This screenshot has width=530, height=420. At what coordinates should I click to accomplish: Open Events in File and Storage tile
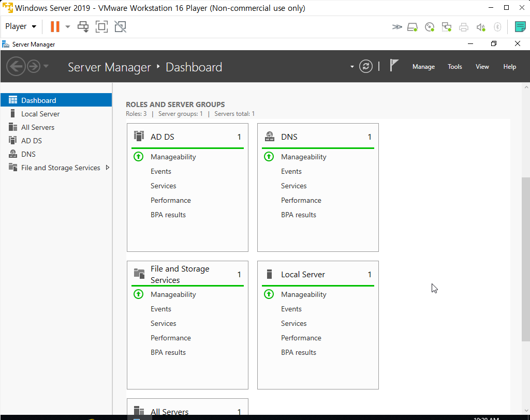click(161, 309)
